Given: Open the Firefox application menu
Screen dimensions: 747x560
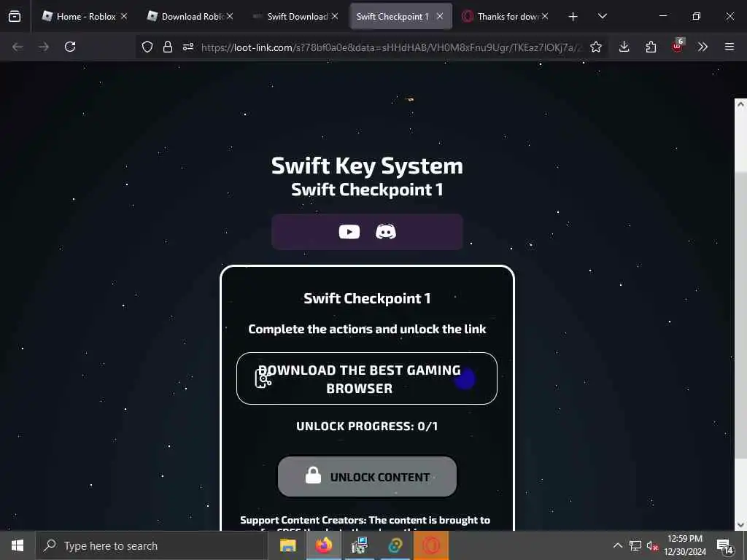Looking at the screenshot, I should coord(729,47).
